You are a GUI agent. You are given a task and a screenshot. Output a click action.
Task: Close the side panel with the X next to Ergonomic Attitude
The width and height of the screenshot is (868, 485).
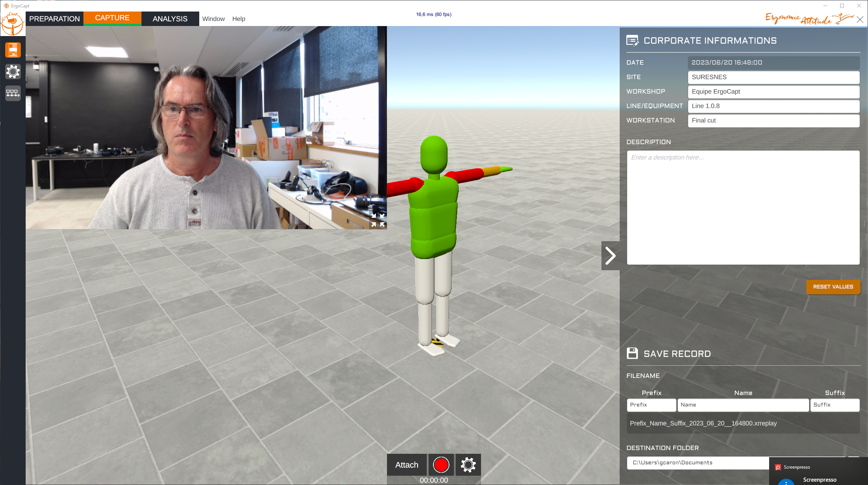click(x=860, y=20)
